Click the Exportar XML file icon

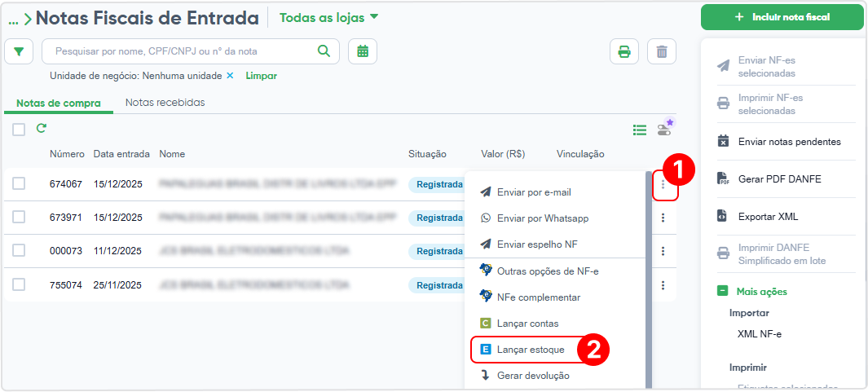[x=721, y=216]
